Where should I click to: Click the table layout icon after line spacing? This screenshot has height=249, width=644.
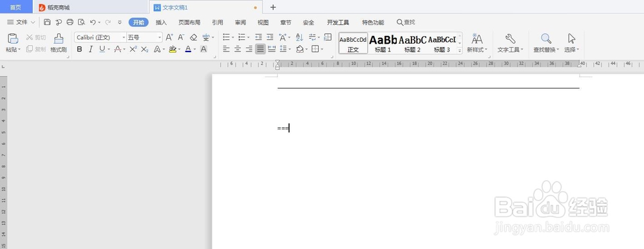point(328,37)
